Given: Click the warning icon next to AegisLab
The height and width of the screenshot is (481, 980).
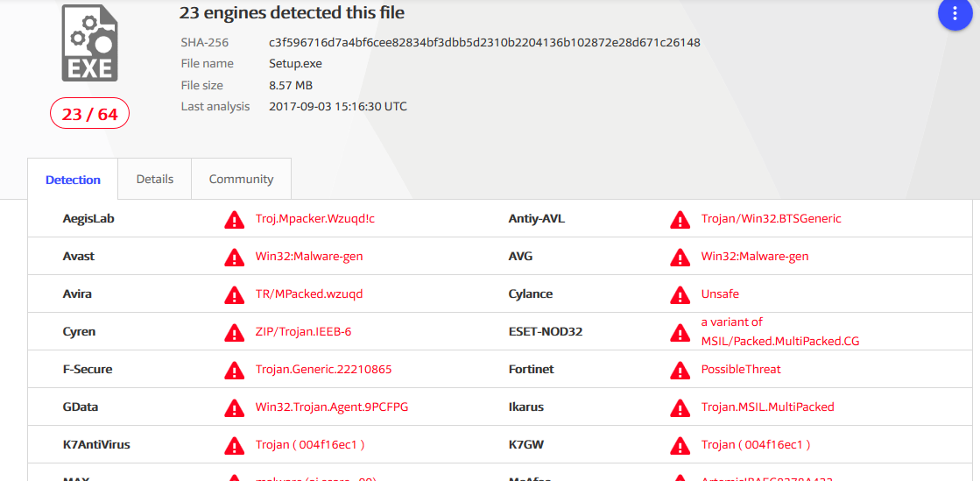Looking at the screenshot, I should pyautogui.click(x=235, y=219).
